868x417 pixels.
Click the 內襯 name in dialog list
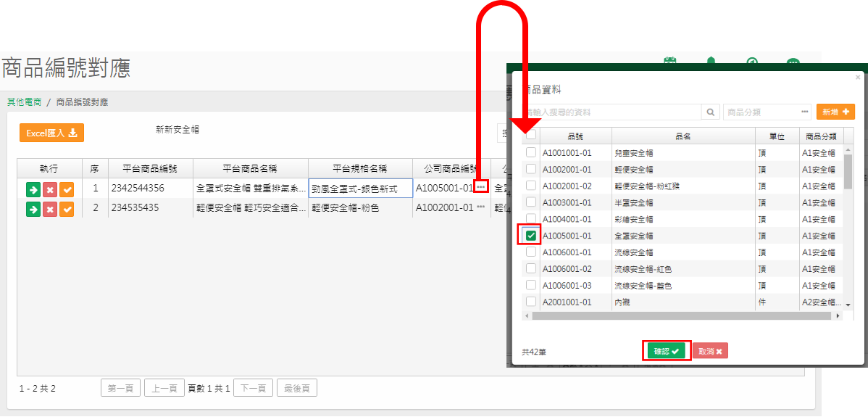tap(622, 302)
